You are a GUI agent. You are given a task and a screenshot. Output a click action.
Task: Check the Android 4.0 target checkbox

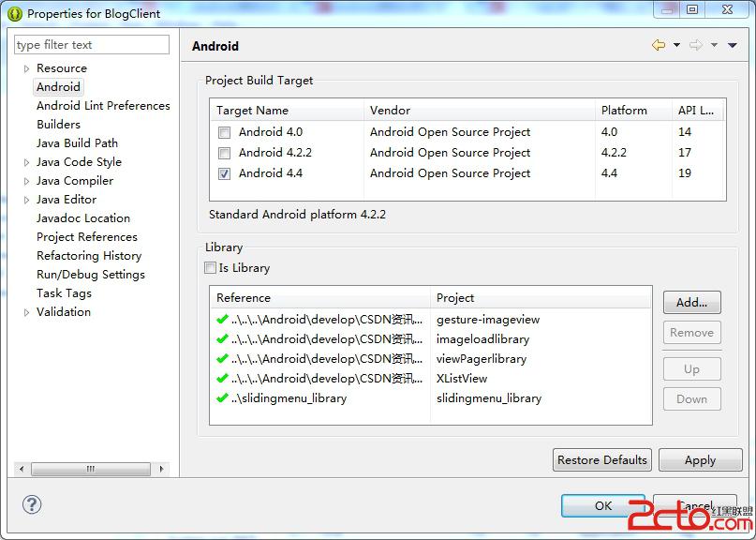tap(224, 132)
